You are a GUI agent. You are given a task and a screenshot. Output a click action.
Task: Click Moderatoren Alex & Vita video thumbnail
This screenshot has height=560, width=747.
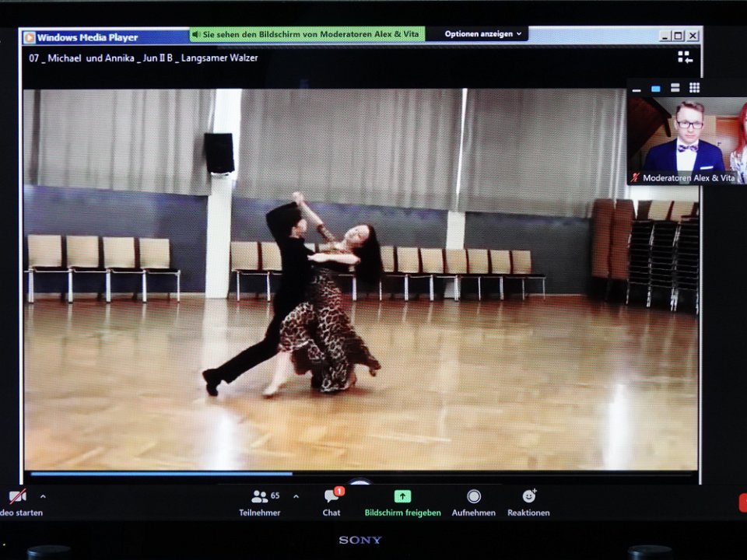pos(687,141)
